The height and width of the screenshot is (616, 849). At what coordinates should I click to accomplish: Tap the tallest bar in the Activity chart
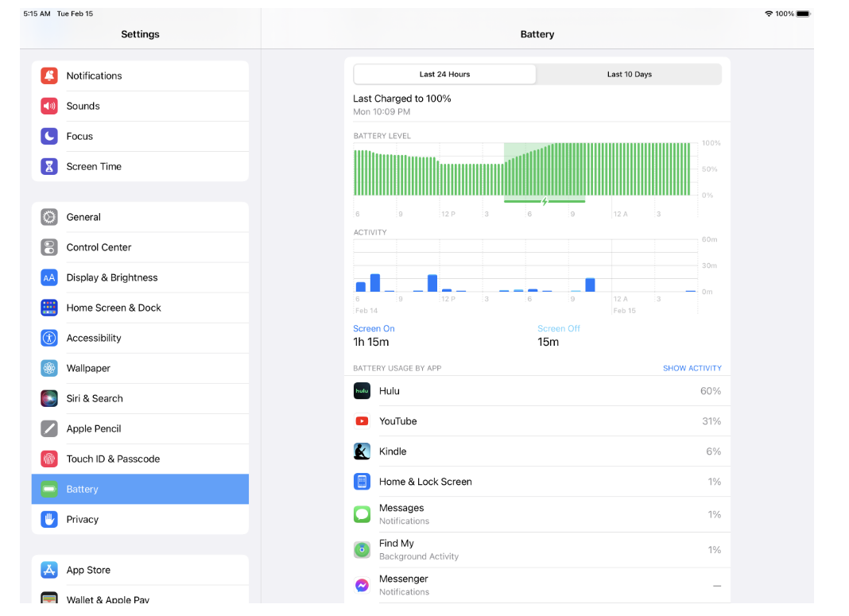click(375, 283)
